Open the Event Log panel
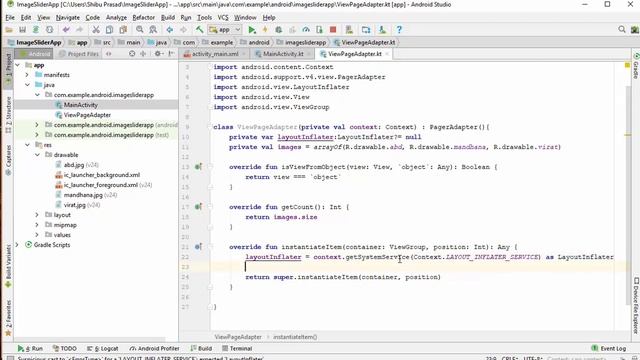The image size is (640, 360). (x=609, y=349)
